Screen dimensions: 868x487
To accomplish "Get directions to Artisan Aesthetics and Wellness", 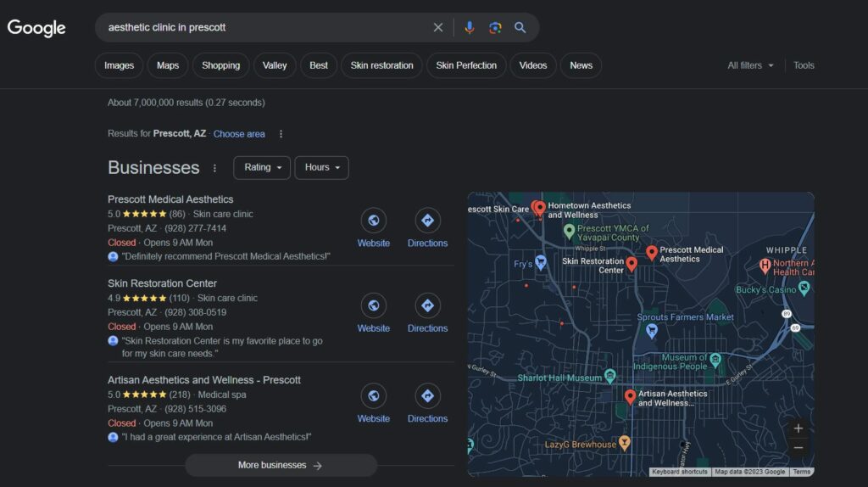I will [427, 395].
